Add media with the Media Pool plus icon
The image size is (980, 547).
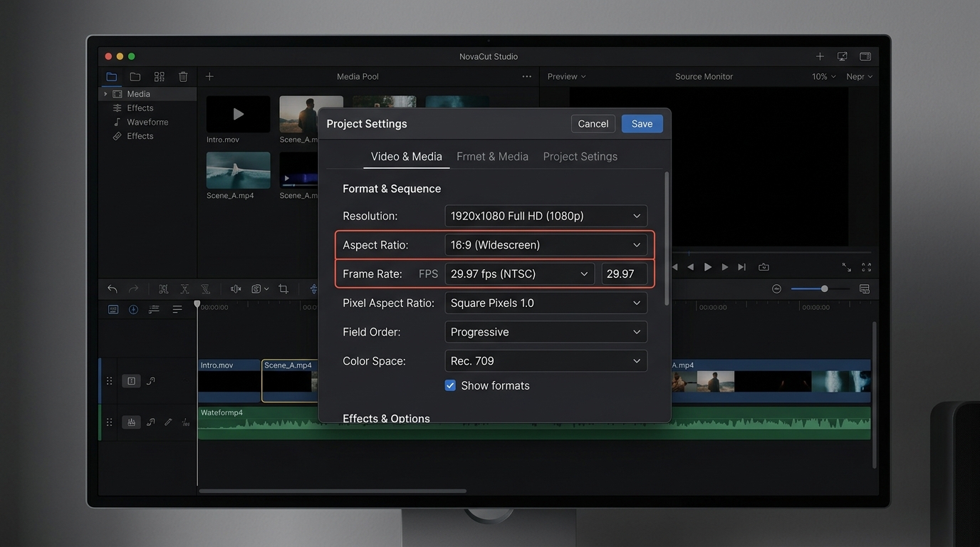(x=209, y=76)
